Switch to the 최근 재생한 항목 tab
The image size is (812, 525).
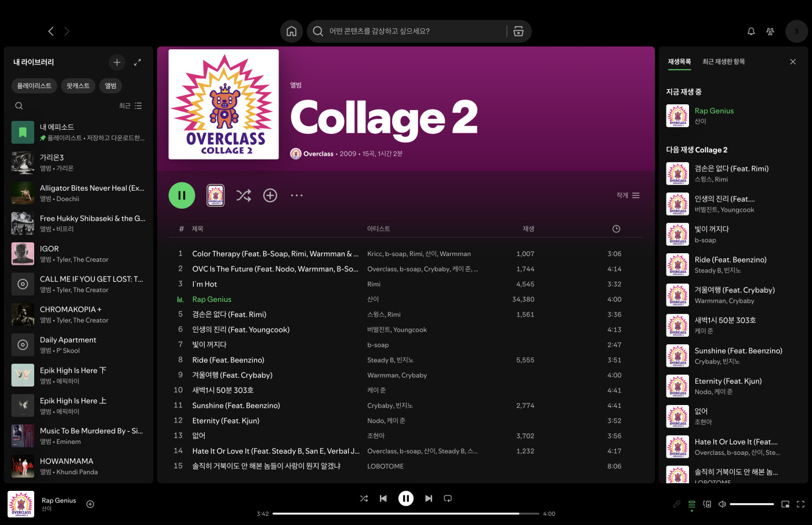pos(723,61)
